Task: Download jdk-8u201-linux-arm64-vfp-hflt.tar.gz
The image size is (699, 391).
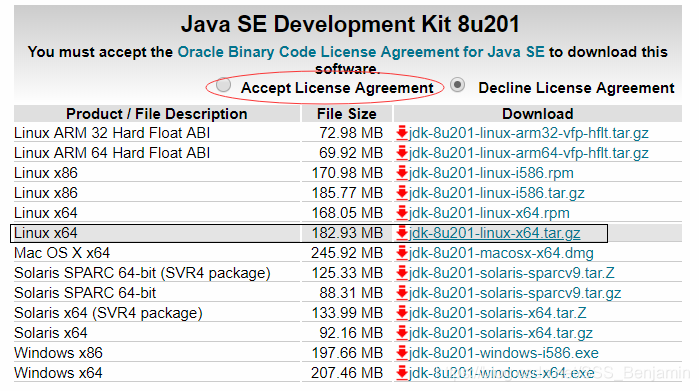Action: [528, 153]
